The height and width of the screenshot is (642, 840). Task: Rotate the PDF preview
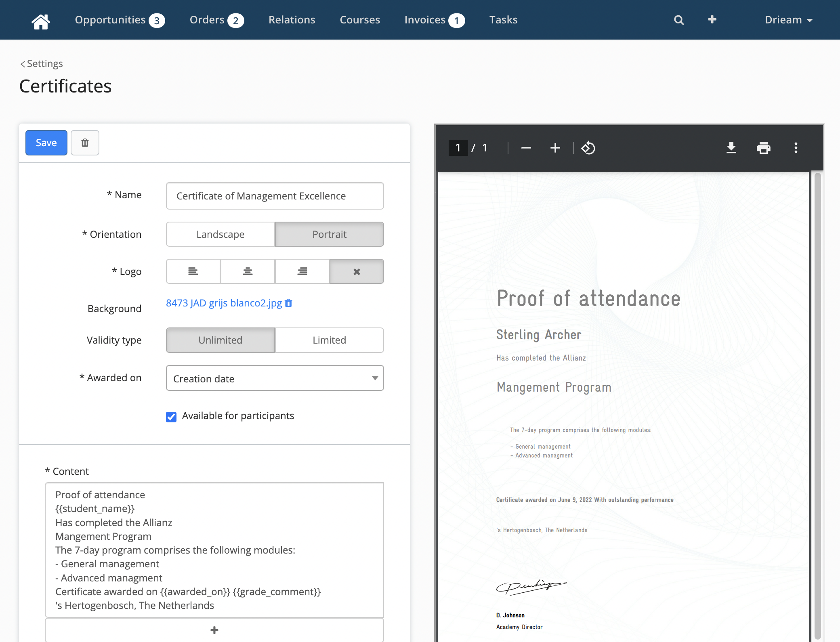588,148
